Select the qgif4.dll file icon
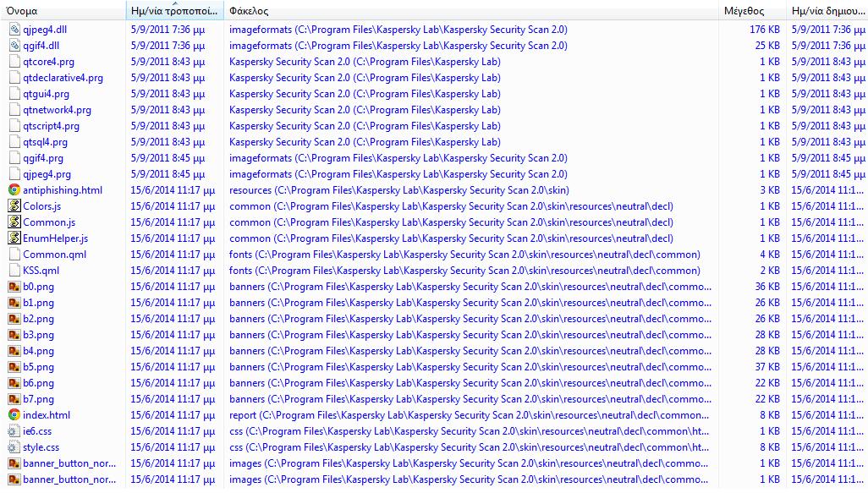Image resolution: width=868 pixels, height=493 pixels. (x=14, y=46)
